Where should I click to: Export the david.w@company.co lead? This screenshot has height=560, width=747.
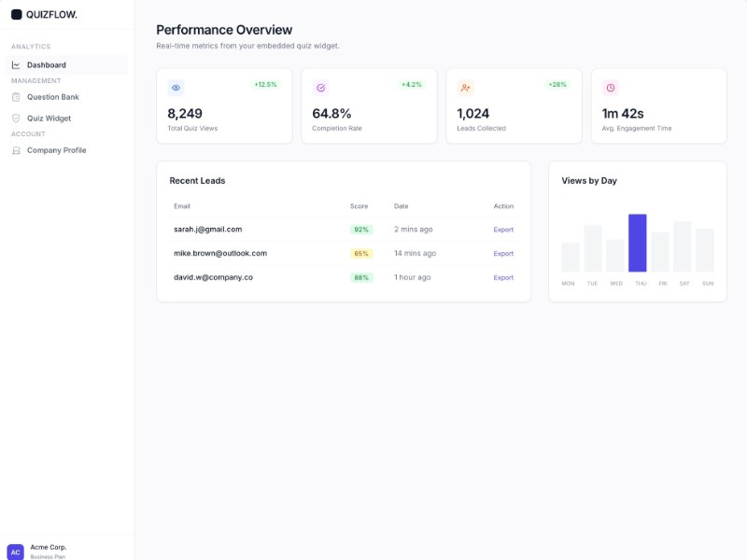[503, 278]
